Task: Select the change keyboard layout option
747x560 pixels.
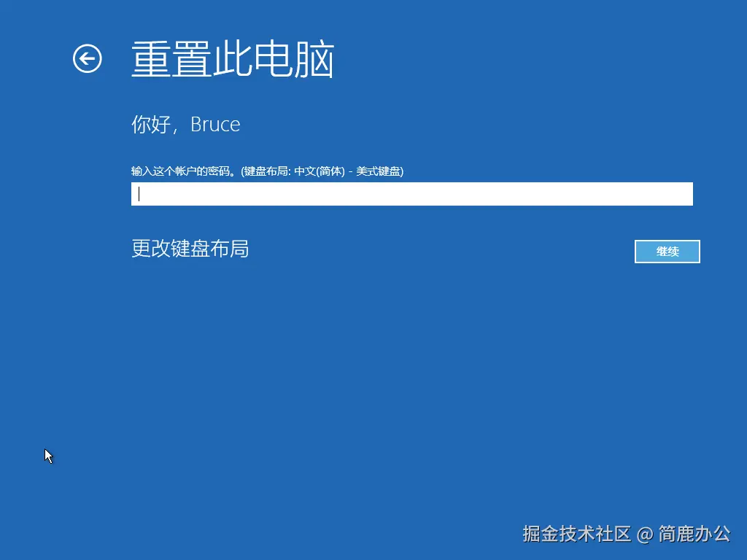Action: pyautogui.click(x=190, y=249)
